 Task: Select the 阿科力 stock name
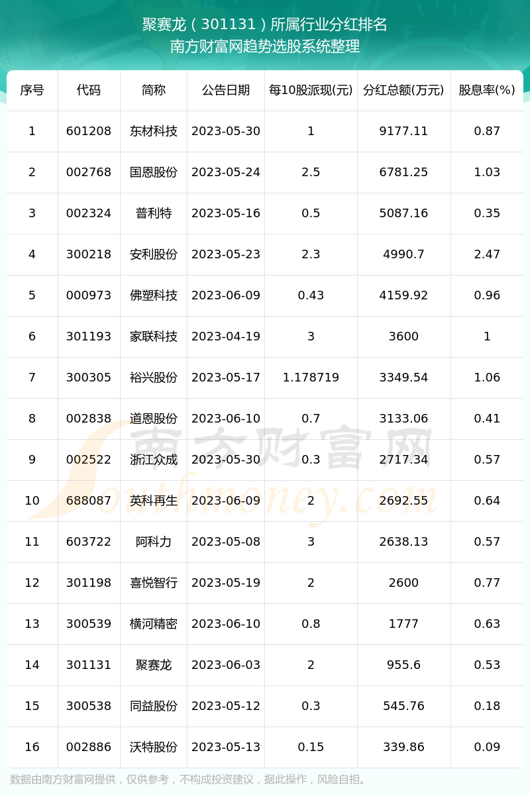pyautogui.click(x=154, y=542)
